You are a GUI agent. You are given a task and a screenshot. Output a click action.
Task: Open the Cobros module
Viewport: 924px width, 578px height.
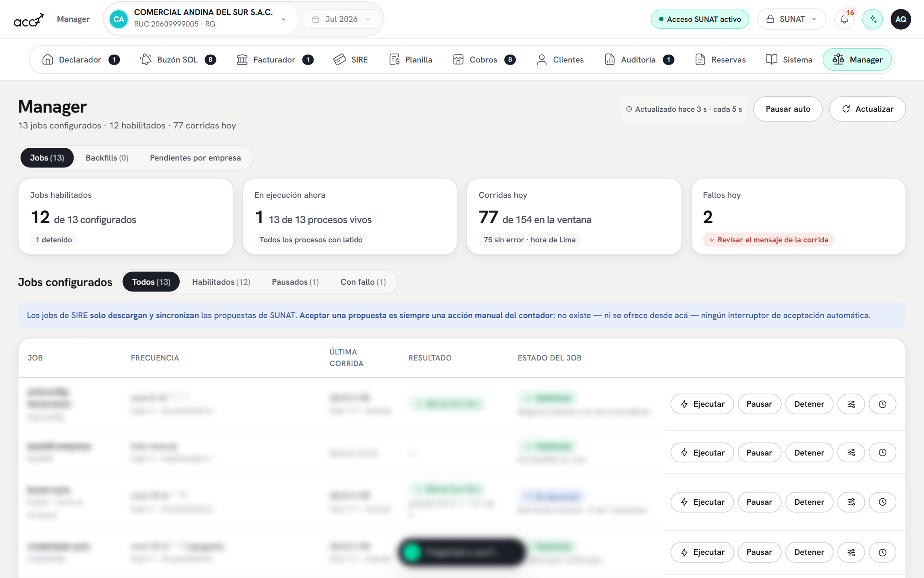click(484, 60)
